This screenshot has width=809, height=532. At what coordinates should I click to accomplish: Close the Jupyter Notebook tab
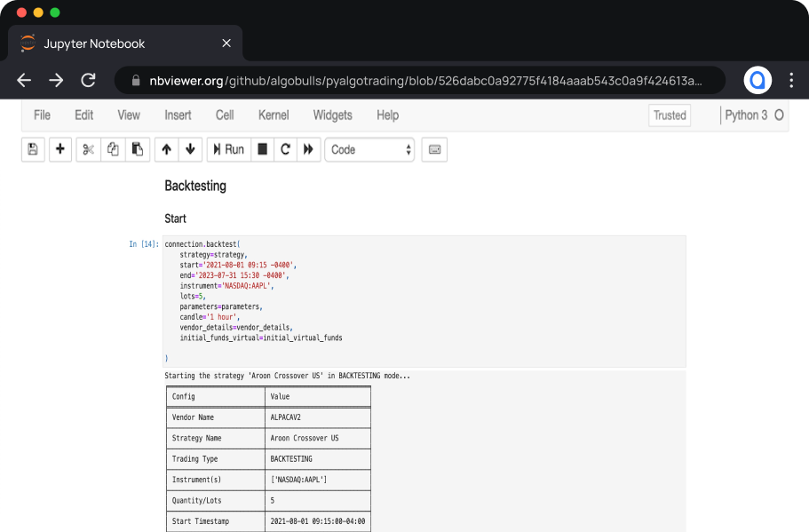pyautogui.click(x=226, y=44)
